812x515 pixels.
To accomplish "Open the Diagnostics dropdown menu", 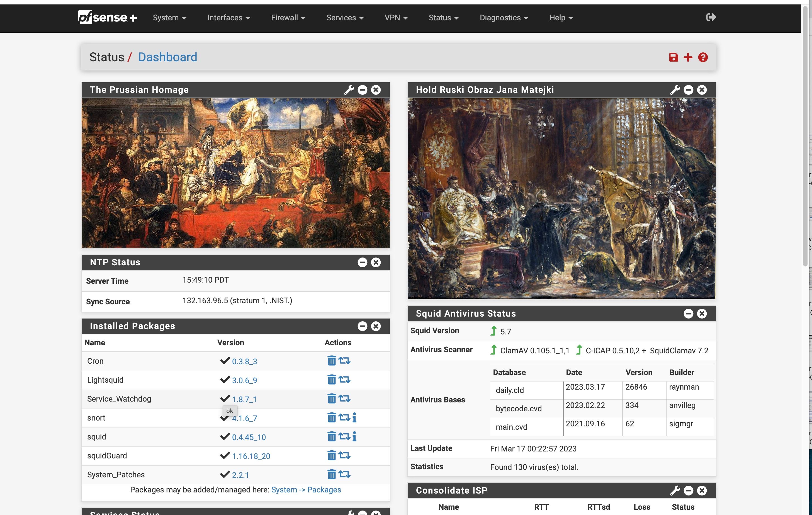I will point(504,18).
